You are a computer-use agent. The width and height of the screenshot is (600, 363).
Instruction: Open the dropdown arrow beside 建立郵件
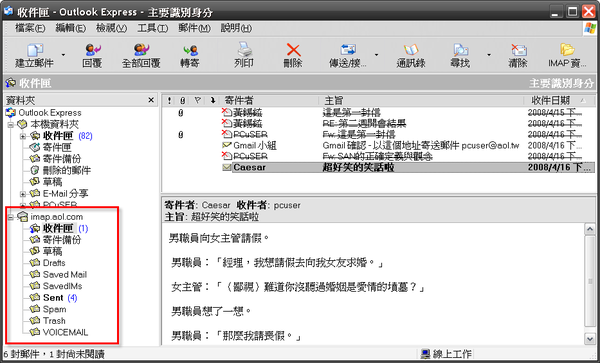pyautogui.click(x=64, y=55)
